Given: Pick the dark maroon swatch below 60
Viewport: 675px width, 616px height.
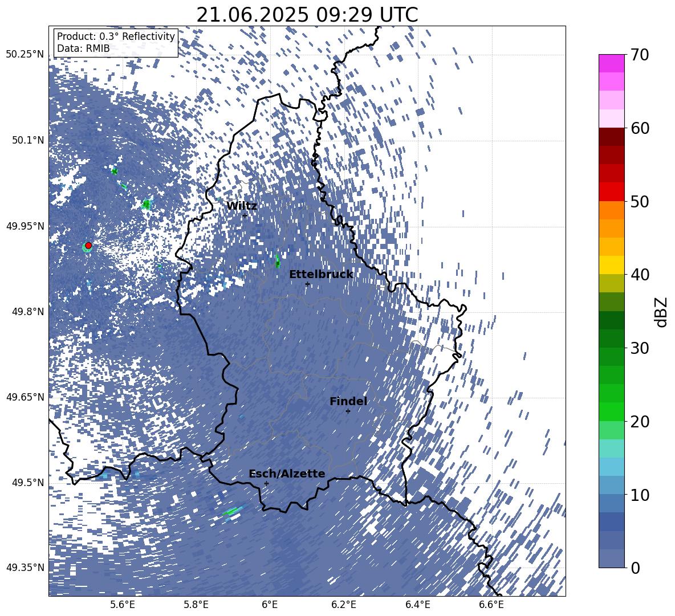Looking at the screenshot, I should 611,137.
